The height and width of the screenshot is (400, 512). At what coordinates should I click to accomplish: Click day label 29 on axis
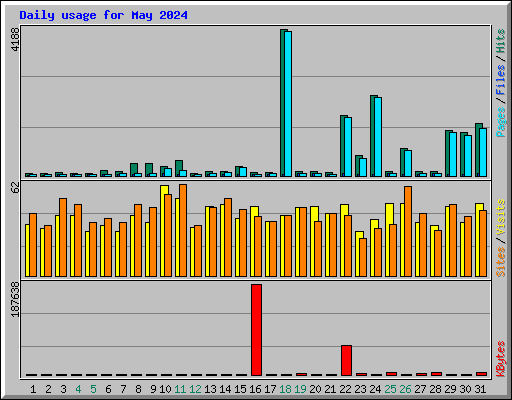point(450,389)
